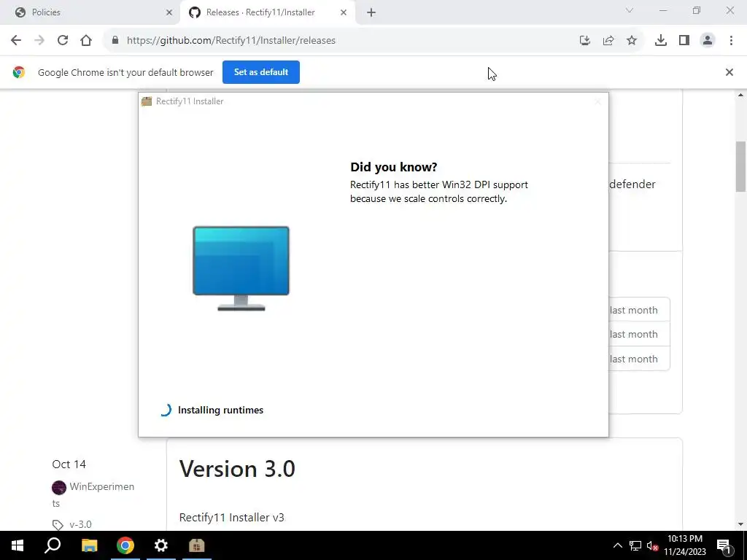Click the top 'last month' asset entry

click(x=633, y=310)
